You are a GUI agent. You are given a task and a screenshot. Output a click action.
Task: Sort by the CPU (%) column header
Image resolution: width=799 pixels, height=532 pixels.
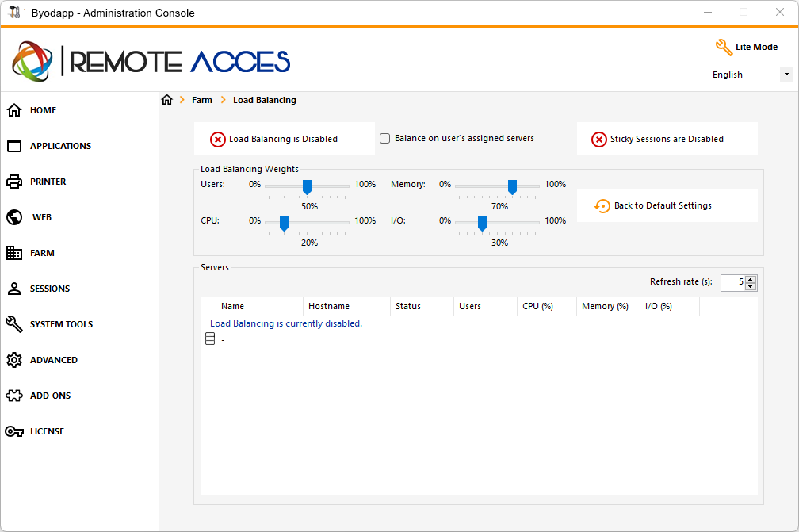coord(547,306)
